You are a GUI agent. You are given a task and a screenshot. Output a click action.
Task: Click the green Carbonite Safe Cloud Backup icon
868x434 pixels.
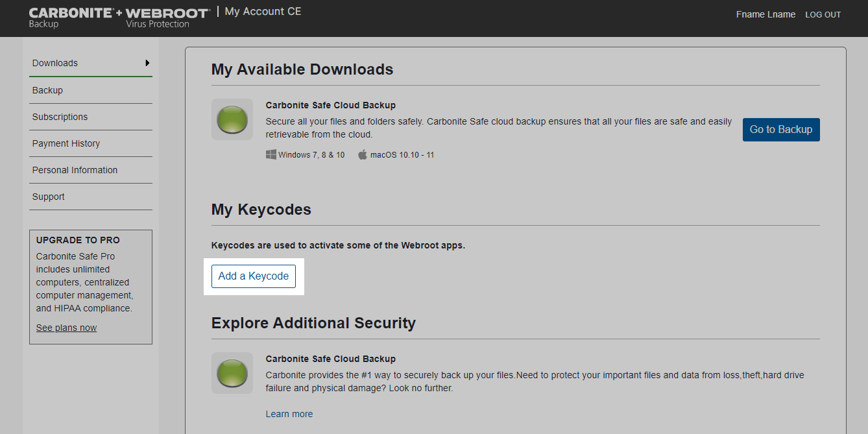pyautogui.click(x=232, y=119)
